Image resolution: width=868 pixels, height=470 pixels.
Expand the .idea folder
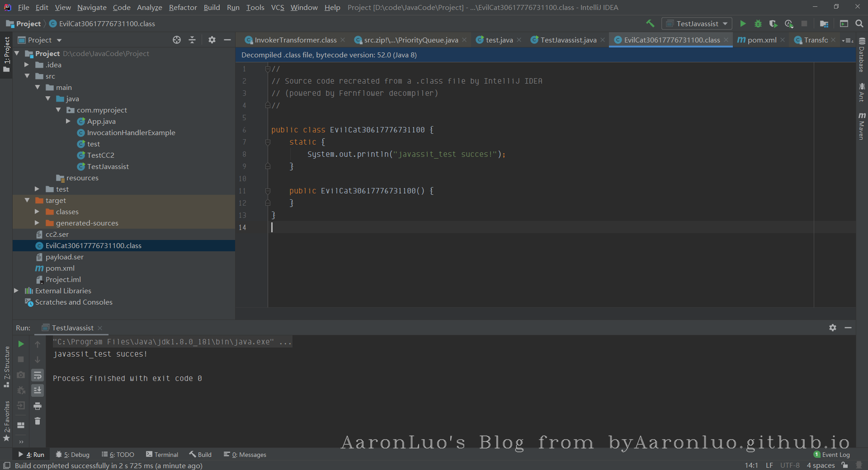point(27,65)
